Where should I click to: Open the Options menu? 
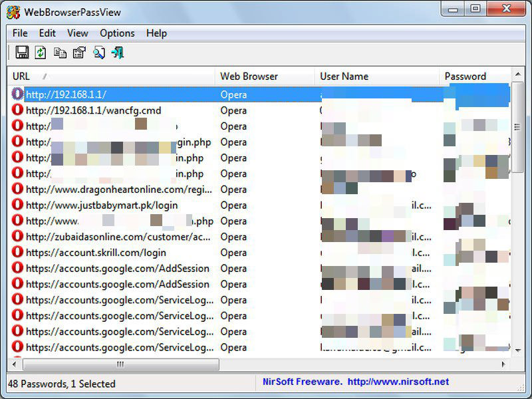117,33
